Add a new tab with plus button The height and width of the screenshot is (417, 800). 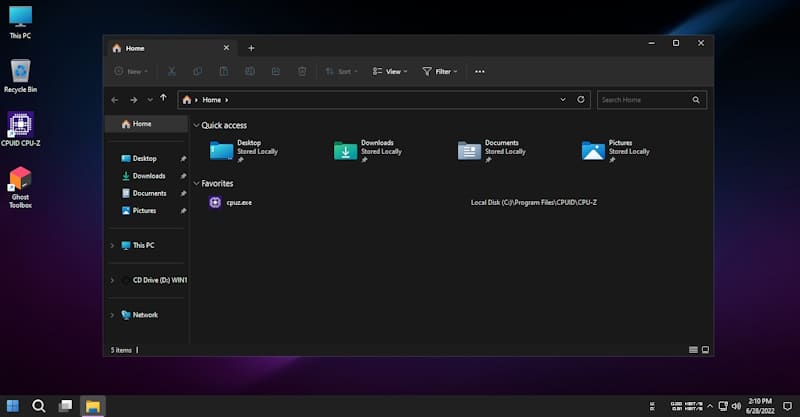tap(251, 48)
